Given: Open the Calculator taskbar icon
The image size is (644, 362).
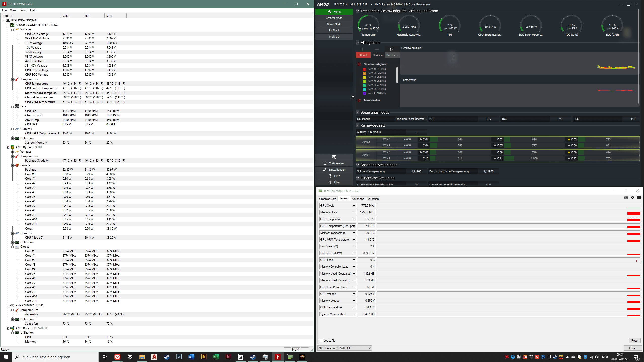Looking at the screenshot, I should coord(240,357).
